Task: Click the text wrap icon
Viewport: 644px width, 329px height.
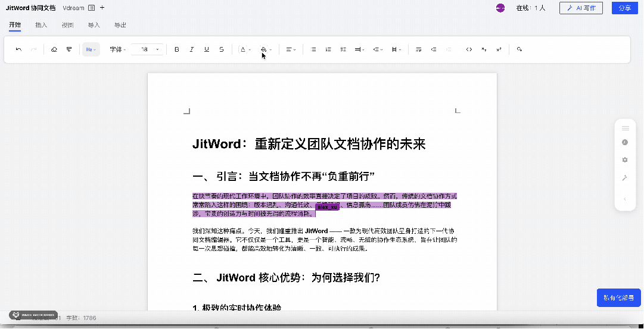Action: click(x=419, y=49)
